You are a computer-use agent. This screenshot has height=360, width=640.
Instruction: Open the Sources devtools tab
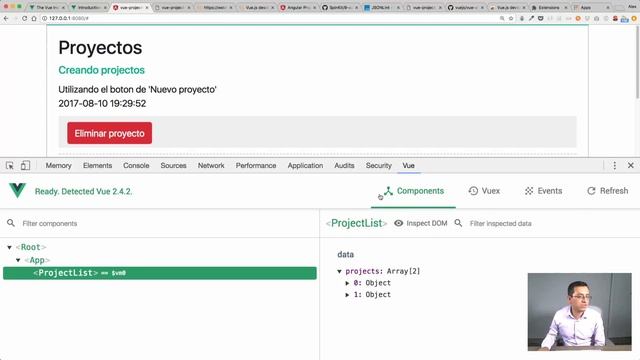173,165
